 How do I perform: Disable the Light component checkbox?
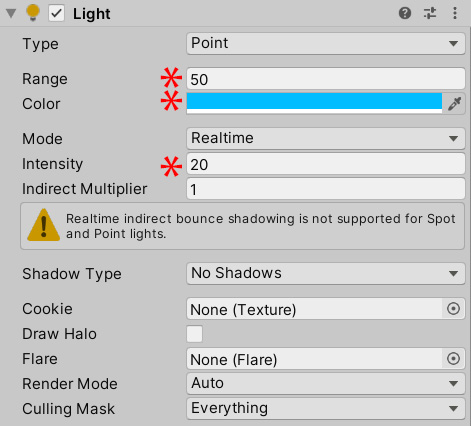(56, 13)
